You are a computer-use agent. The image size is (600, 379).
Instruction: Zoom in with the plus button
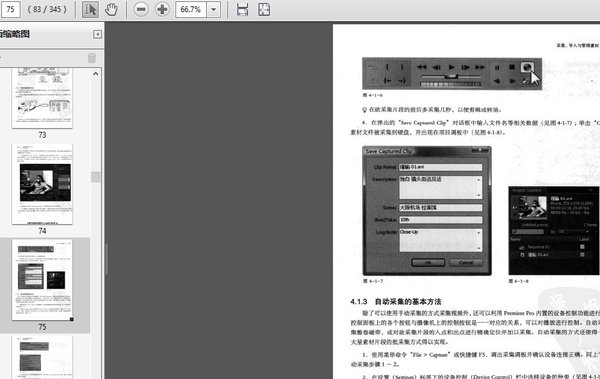[x=162, y=10]
